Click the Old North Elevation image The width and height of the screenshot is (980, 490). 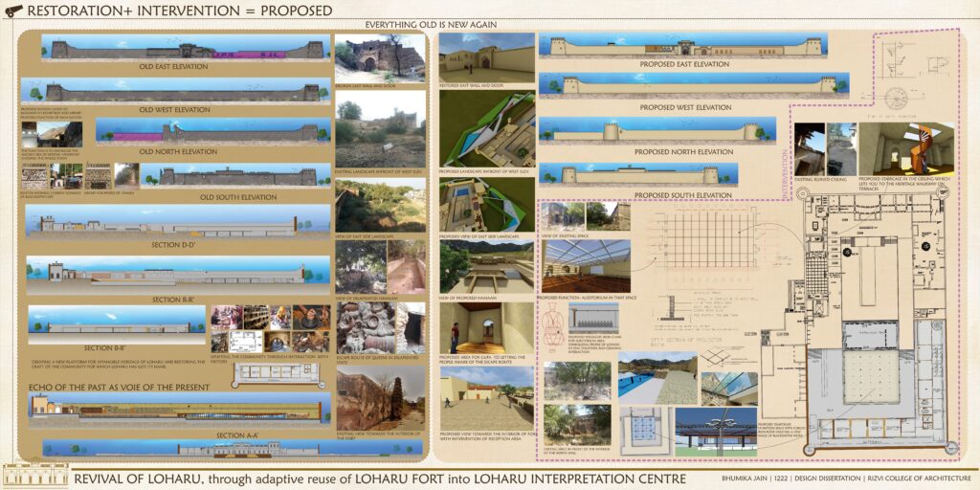click(208, 132)
